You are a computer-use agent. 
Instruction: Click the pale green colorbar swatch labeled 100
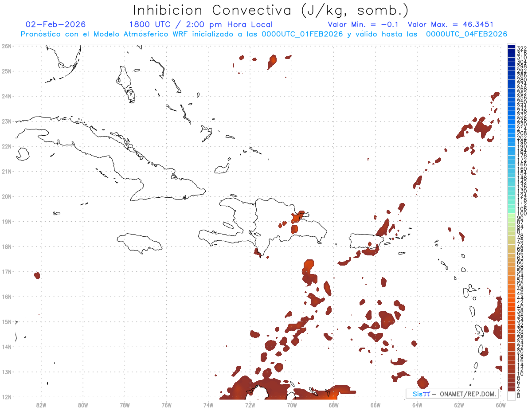[511, 215]
